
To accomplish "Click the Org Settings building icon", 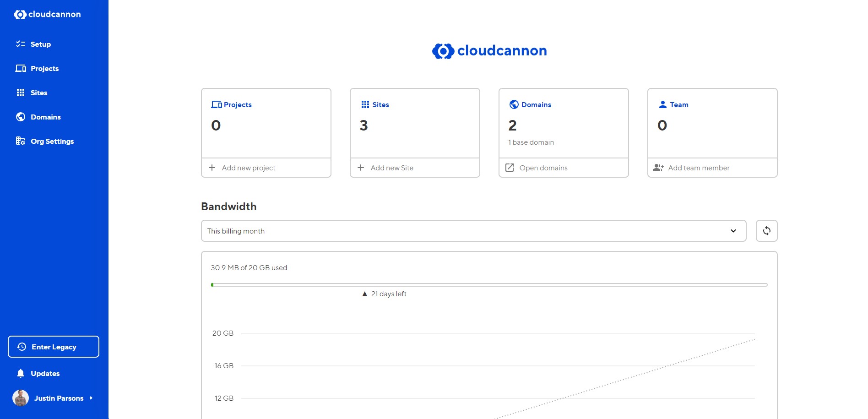I will coord(21,141).
